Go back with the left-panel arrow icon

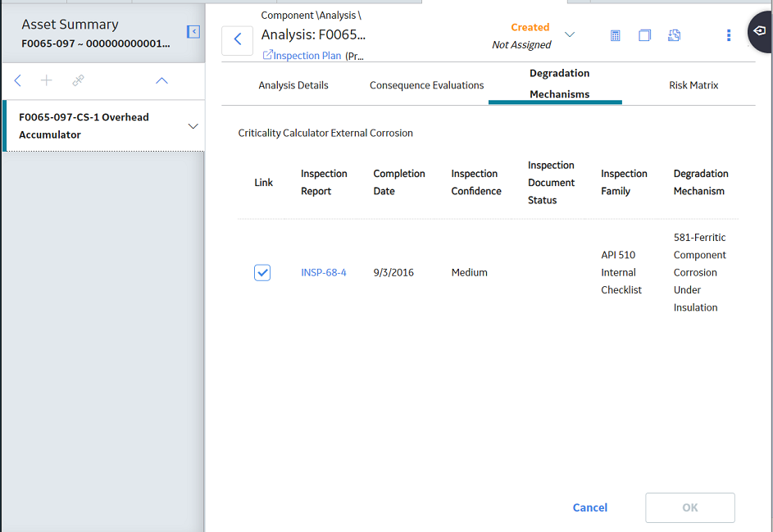[x=18, y=80]
